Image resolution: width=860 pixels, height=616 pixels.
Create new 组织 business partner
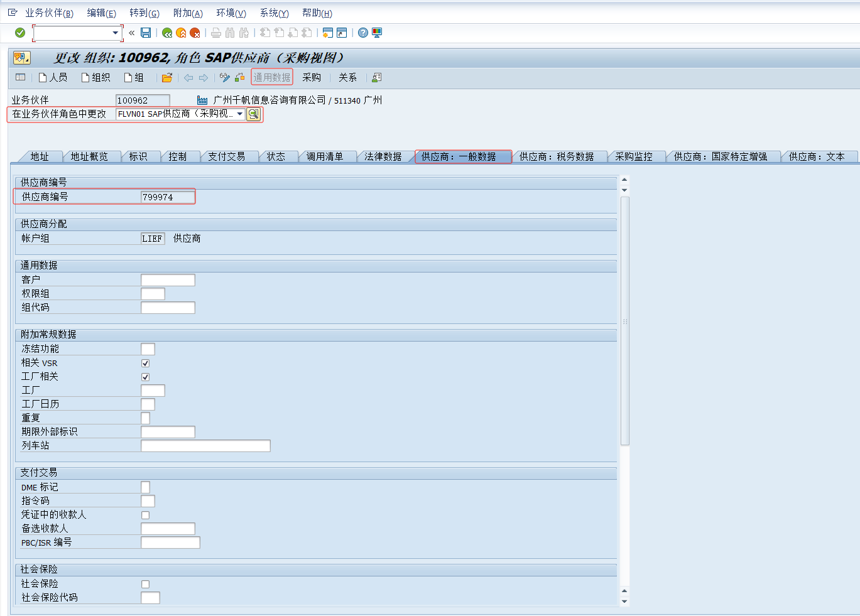(x=95, y=77)
